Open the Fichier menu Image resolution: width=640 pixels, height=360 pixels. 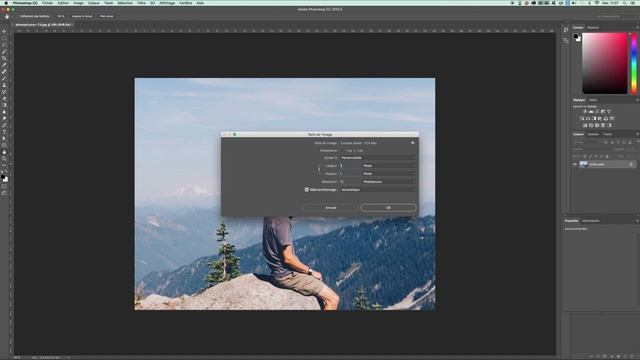tap(47, 3)
